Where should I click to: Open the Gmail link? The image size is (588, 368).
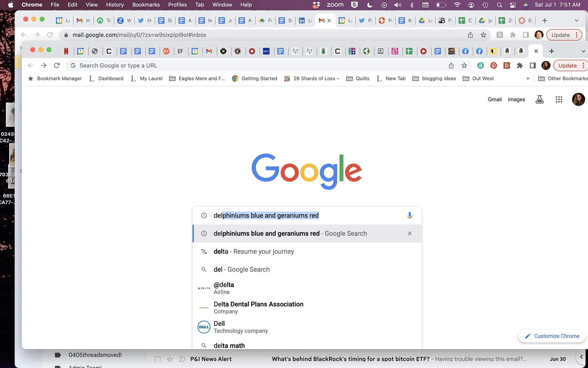[494, 99]
